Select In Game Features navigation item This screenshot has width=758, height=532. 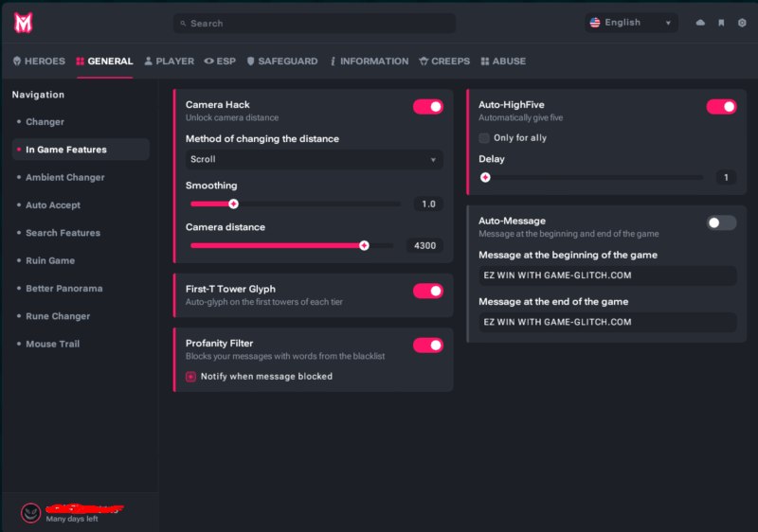click(x=81, y=150)
